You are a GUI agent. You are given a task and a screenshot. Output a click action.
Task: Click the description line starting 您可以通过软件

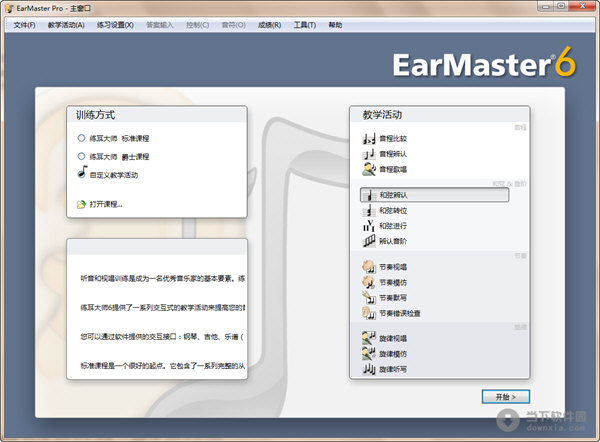pos(162,337)
